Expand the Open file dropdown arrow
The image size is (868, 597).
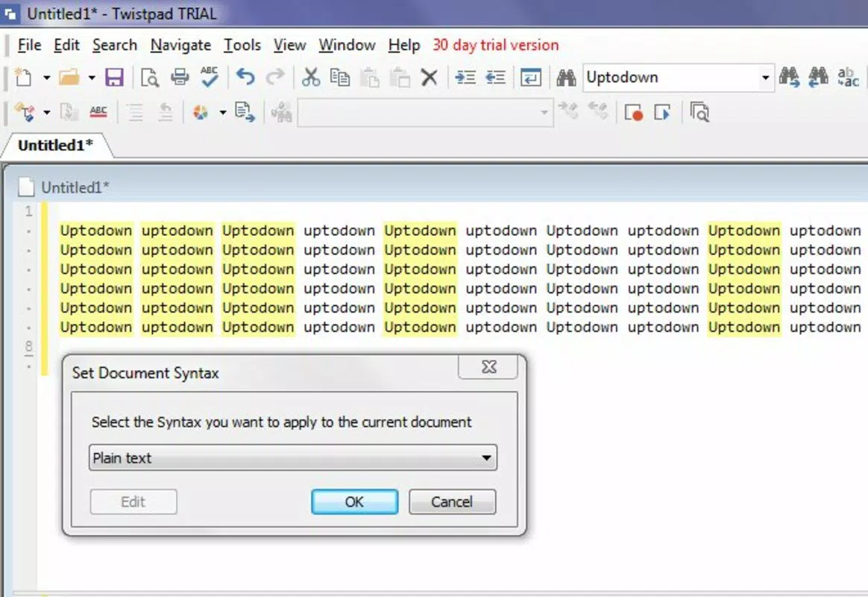click(x=91, y=78)
